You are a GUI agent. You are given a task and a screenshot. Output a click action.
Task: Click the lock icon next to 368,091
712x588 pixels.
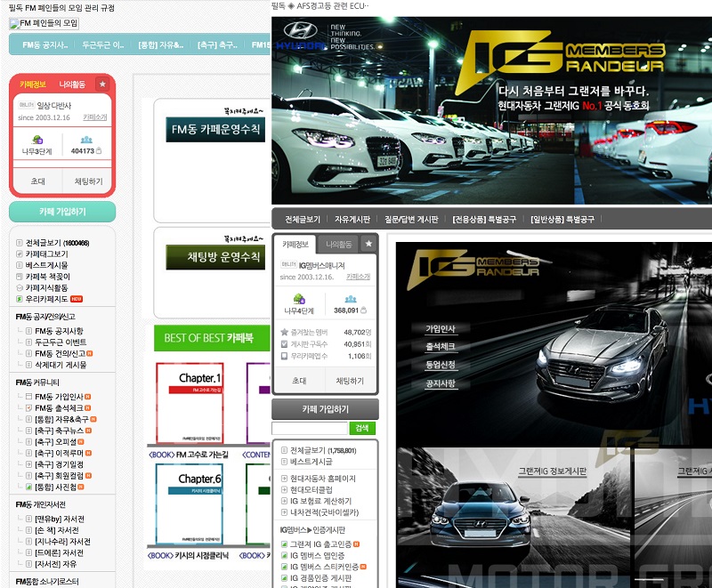[363, 310]
